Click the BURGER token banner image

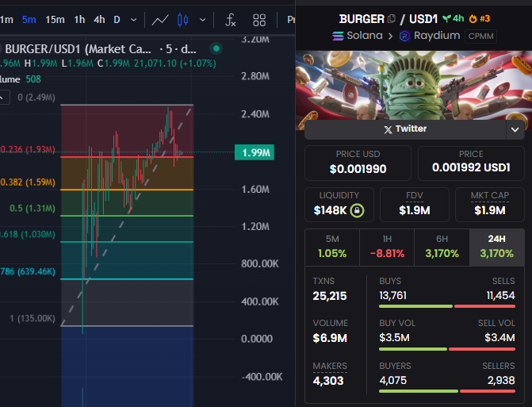[x=414, y=86]
